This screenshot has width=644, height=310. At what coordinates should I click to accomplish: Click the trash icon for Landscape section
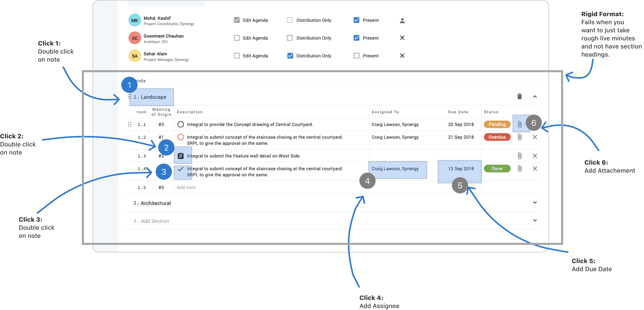point(519,96)
